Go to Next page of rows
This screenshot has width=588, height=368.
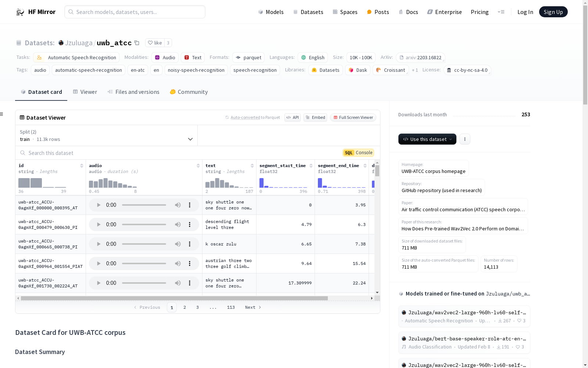pos(253,307)
